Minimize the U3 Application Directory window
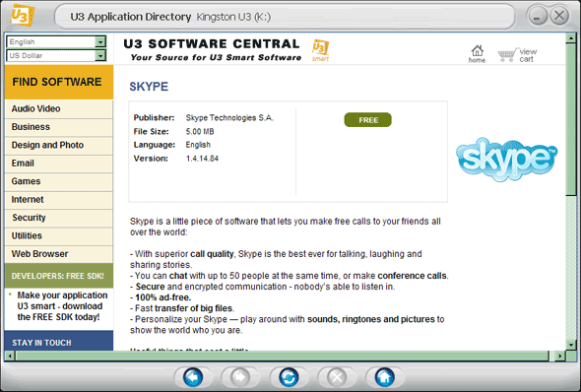581x392 pixels. click(x=538, y=16)
